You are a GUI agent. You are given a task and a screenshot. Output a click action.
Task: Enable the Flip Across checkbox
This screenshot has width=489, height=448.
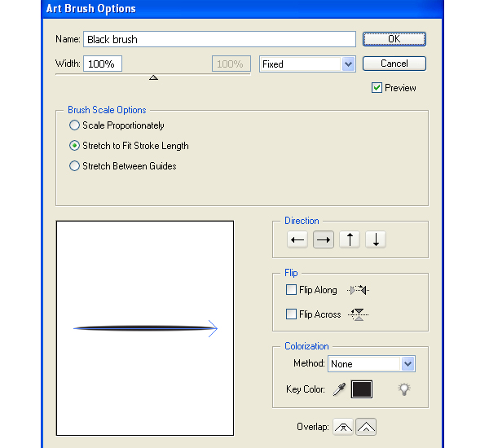[x=291, y=314]
